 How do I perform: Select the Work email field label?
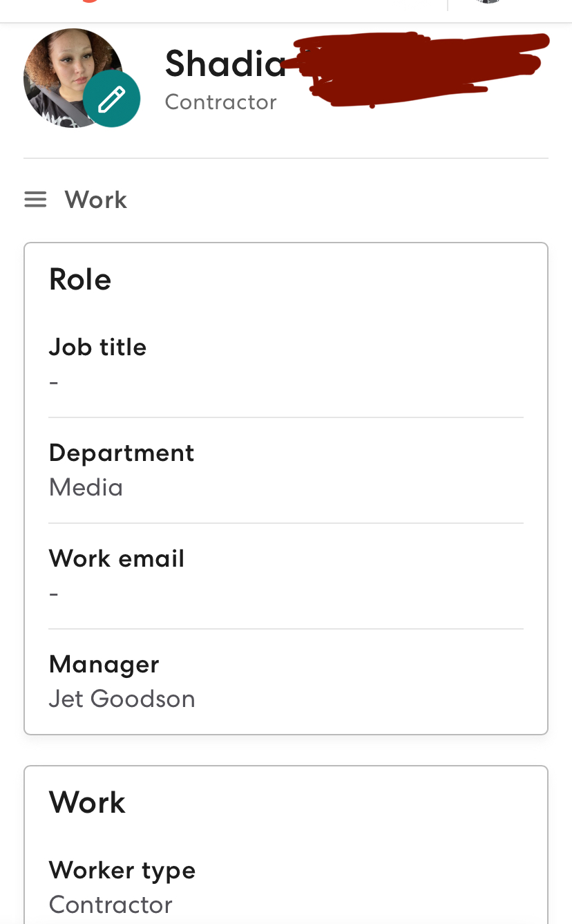click(x=117, y=558)
